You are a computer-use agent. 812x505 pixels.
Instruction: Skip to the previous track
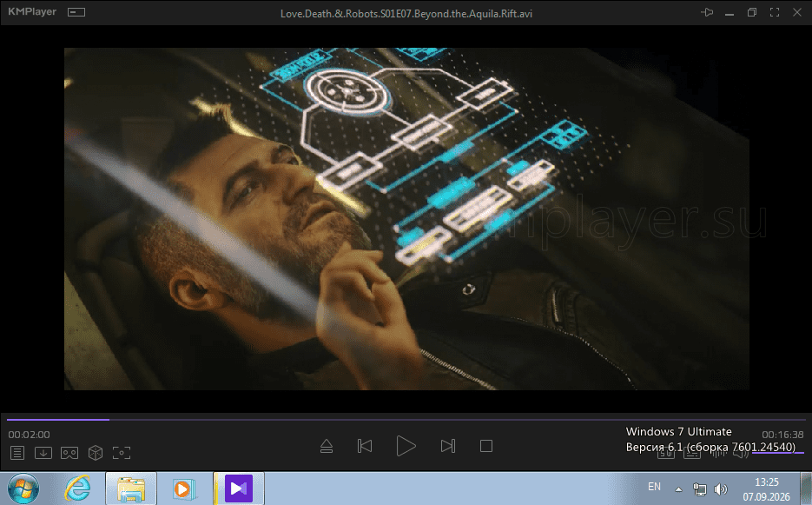(365, 446)
